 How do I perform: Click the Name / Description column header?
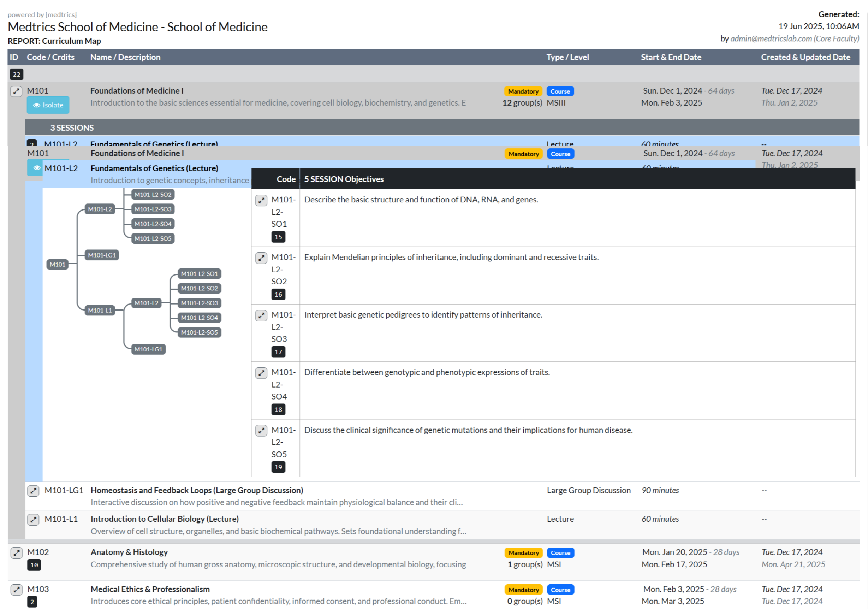click(x=125, y=57)
